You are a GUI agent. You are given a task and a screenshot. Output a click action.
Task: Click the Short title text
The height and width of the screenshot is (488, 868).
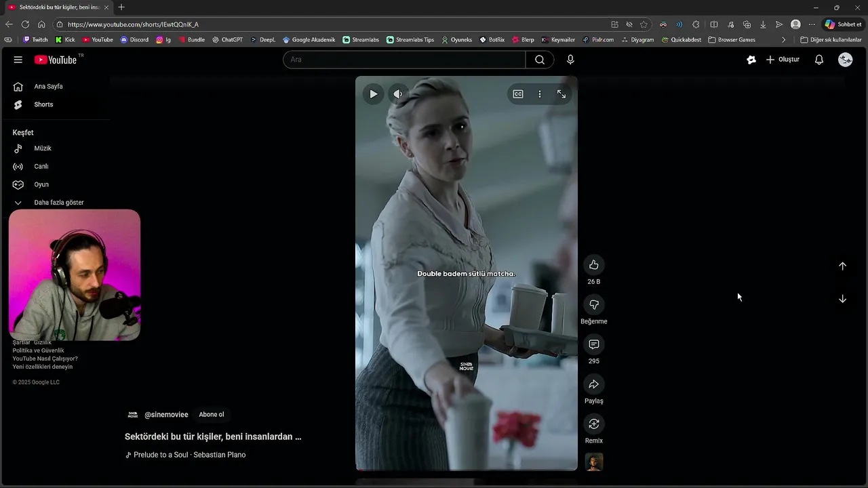(213, 437)
